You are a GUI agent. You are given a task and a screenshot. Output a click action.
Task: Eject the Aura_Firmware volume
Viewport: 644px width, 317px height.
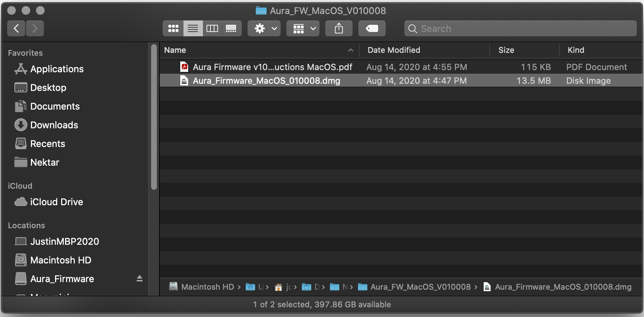pyautogui.click(x=140, y=279)
